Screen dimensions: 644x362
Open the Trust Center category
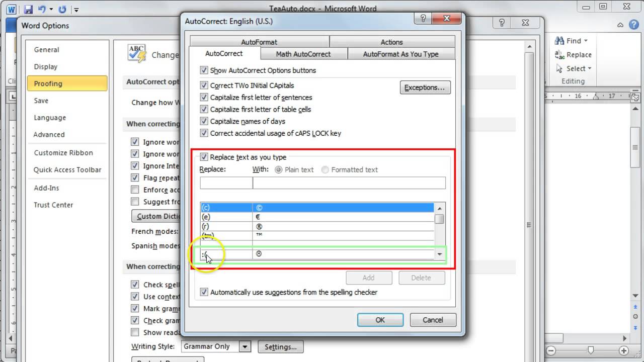pos(67,205)
